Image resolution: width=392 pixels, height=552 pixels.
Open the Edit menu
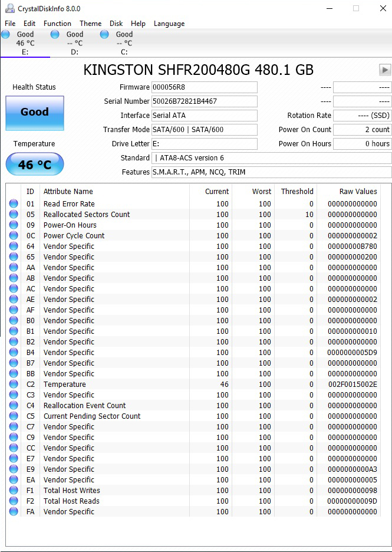(29, 24)
